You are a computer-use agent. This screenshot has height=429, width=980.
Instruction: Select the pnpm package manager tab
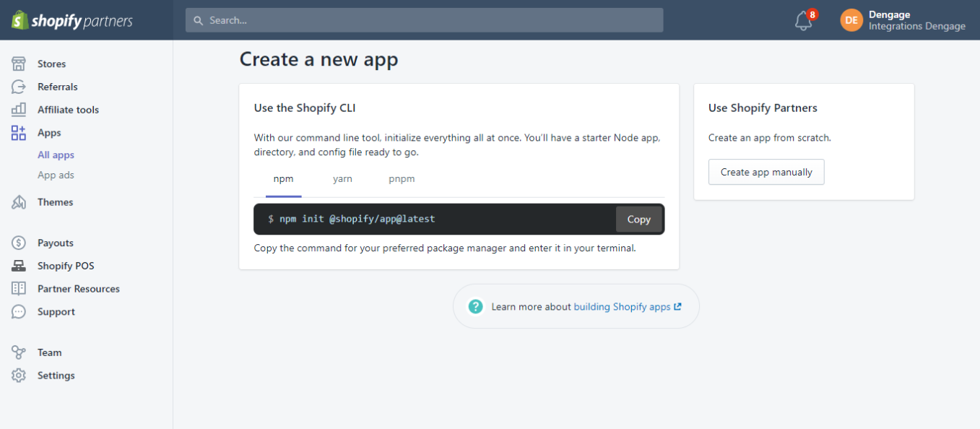coord(402,178)
